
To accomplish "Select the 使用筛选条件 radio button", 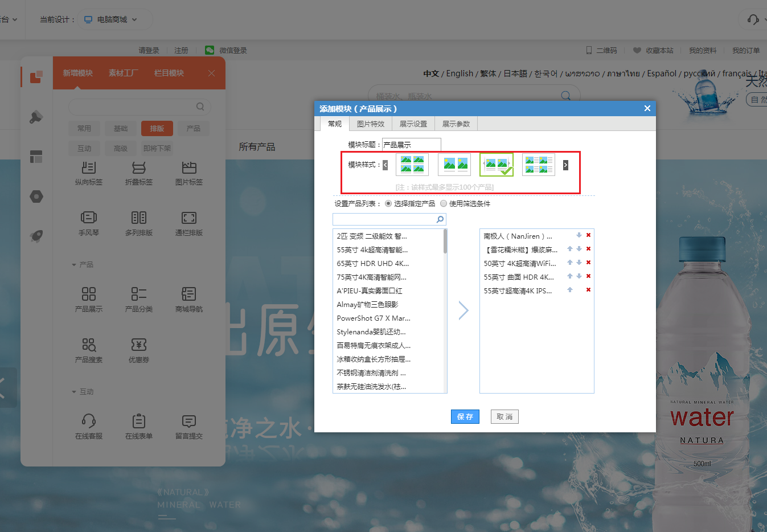I will (x=444, y=203).
